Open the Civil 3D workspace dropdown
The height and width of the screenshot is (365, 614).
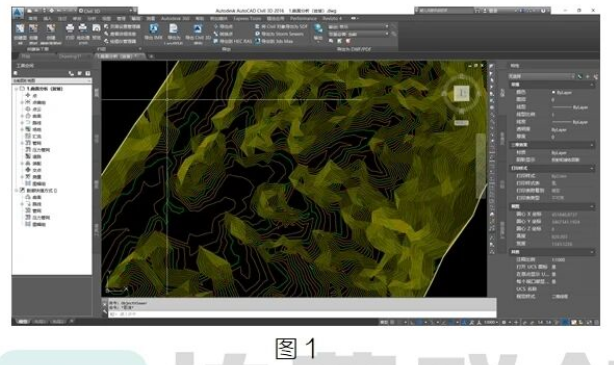107,11
